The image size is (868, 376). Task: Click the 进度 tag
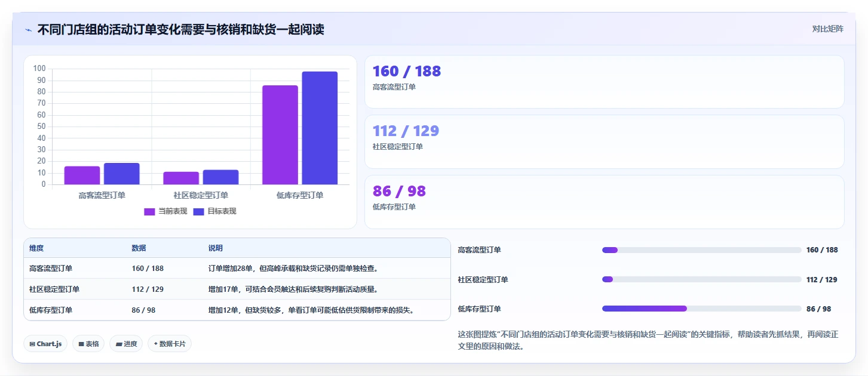(126, 344)
